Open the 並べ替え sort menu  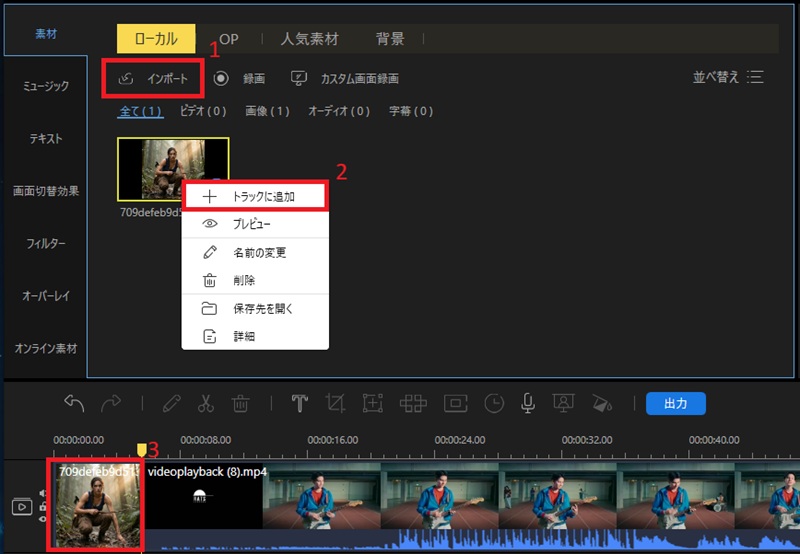point(728,77)
